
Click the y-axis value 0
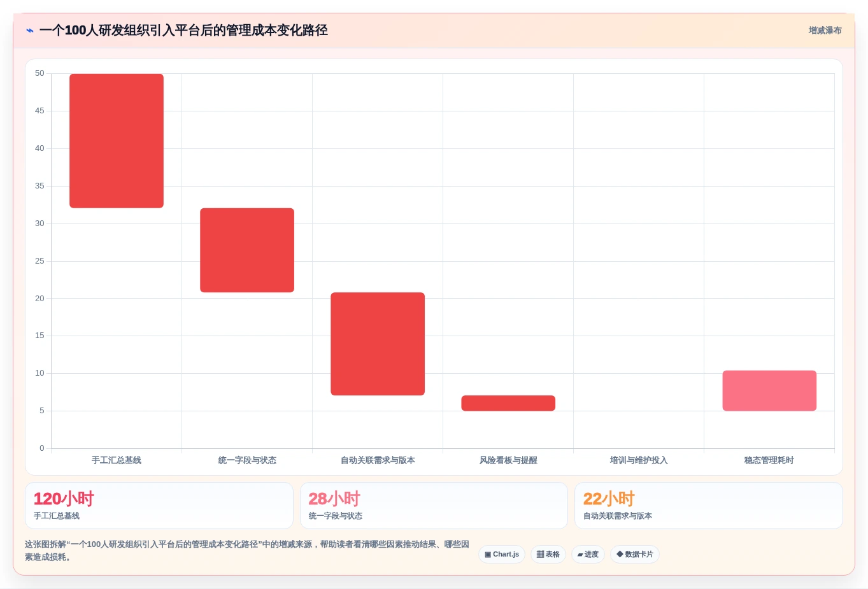pyautogui.click(x=42, y=448)
